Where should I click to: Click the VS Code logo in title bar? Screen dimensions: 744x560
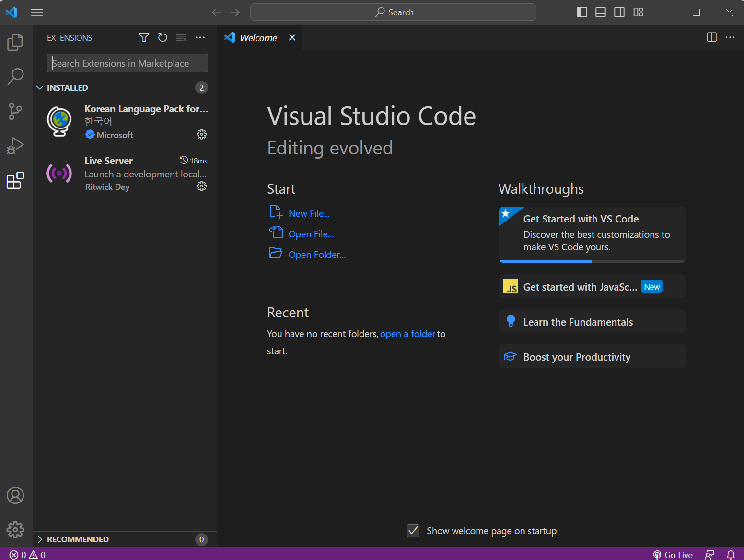(x=12, y=12)
